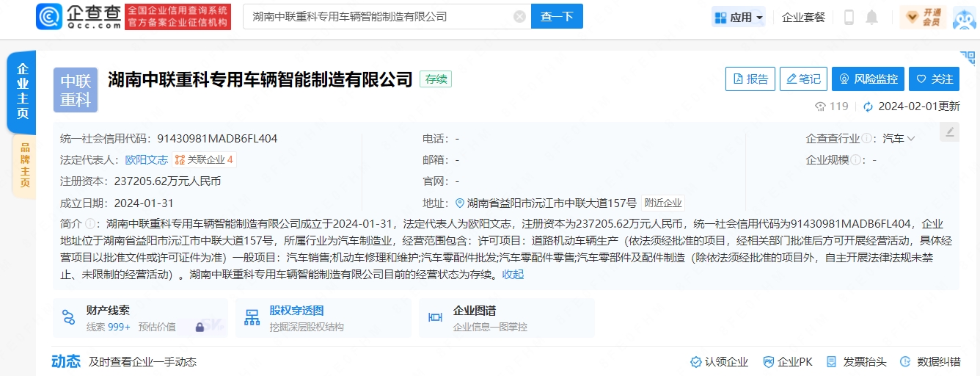The height and width of the screenshot is (376, 980).
Task: Open the 股权穿透图 card
Action: click(323, 318)
